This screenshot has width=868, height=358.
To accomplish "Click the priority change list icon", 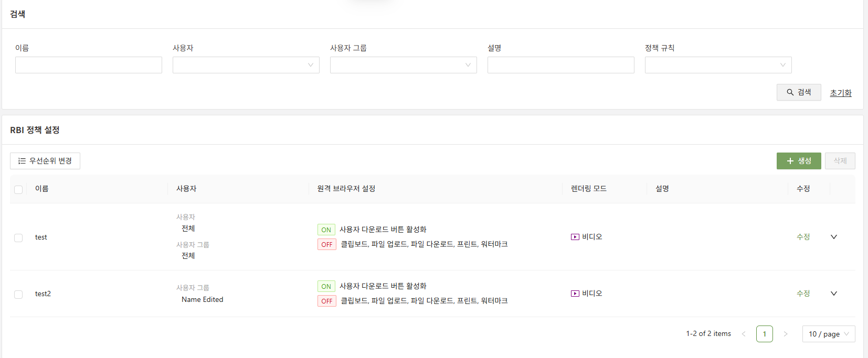I will point(22,161).
